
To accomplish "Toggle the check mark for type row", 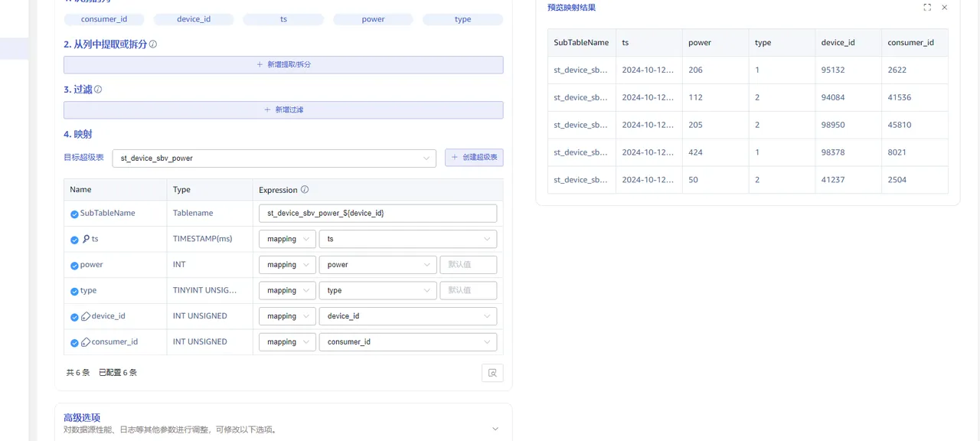I will [x=74, y=291].
